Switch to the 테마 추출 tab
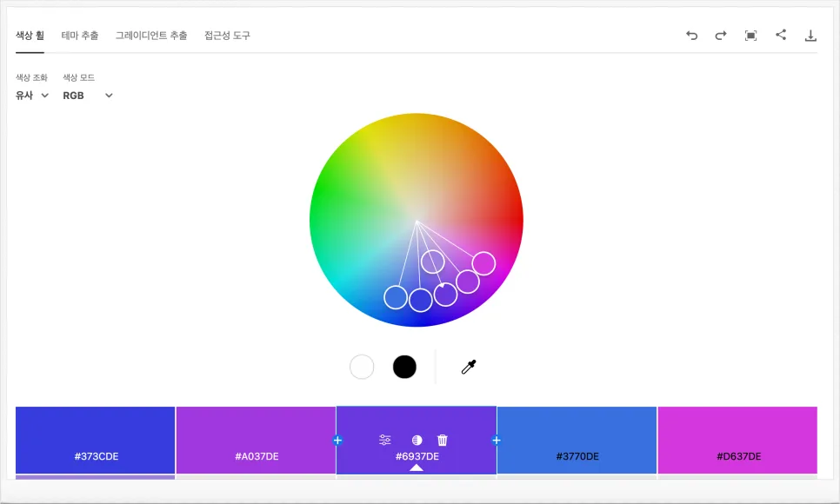The width and height of the screenshot is (840, 504). click(x=80, y=36)
